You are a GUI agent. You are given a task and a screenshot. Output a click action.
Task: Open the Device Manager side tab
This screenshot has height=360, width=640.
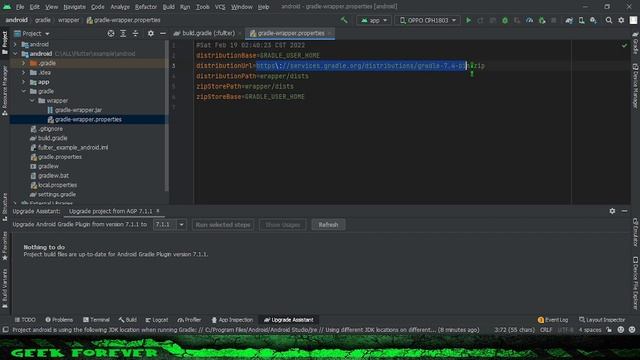pyautogui.click(x=636, y=86)
